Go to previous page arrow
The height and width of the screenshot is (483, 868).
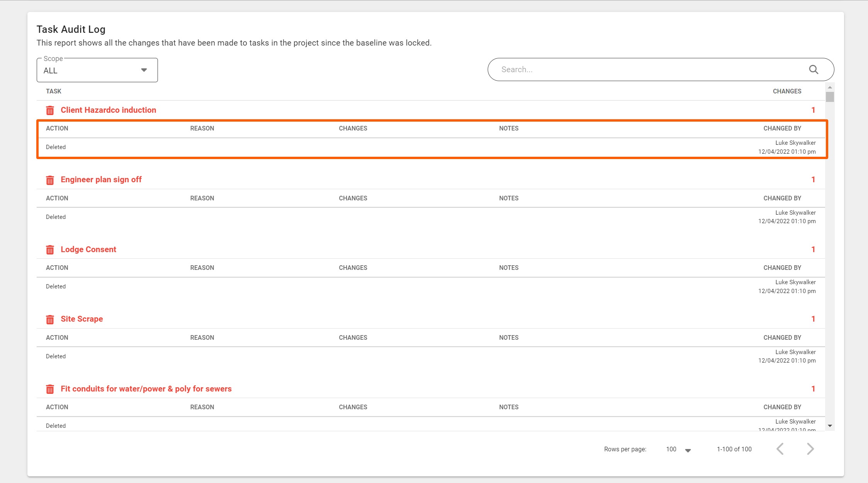point(780,449)
